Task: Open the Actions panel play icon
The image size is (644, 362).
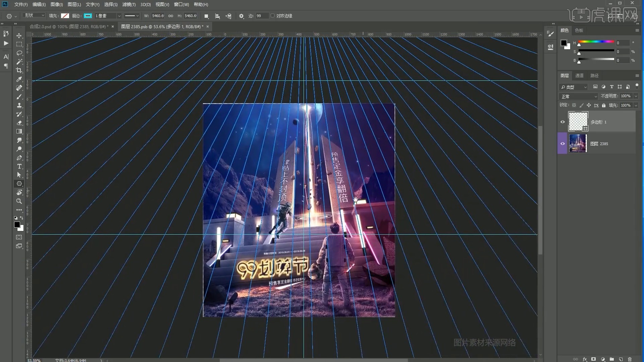Action: point(6,43)
